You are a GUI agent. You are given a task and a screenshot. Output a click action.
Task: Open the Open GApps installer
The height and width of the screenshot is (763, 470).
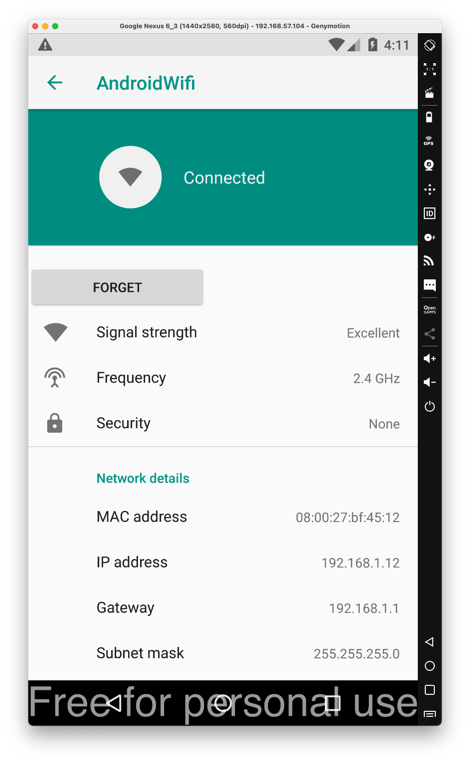pos(430,309)
